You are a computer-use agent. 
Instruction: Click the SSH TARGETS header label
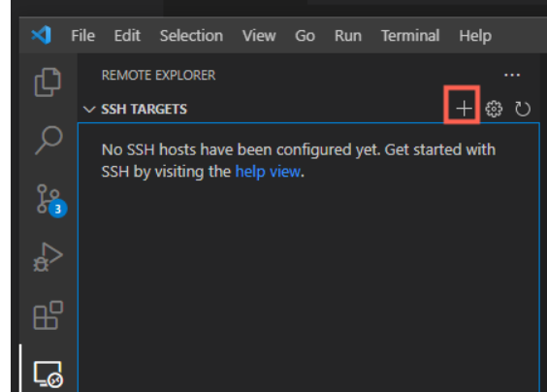click(145, 110)
